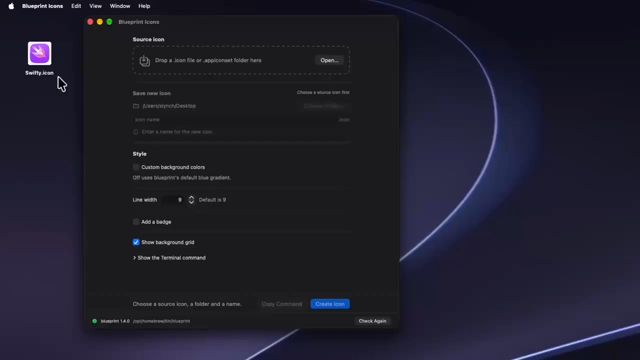Open the Window menu
The width and height of the screenshot is (640, 360).
[x=120, y=6]
